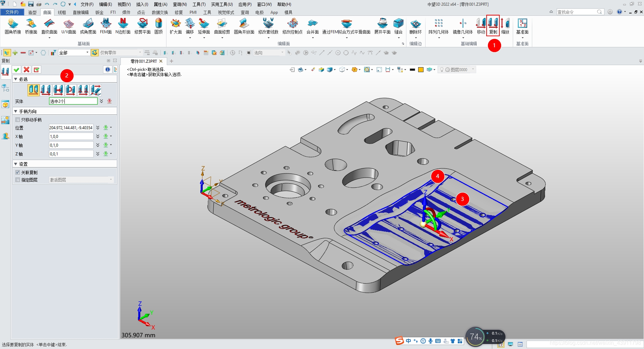644x349 pixels.
Task: Enable the 指定图层 checkbox
Action: [x=18, y=180]
